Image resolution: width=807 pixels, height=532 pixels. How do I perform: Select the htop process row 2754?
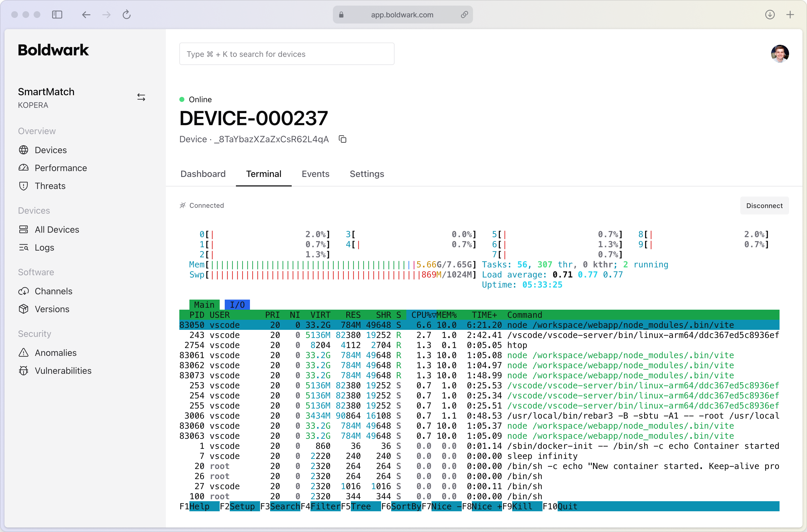point(479,345)
